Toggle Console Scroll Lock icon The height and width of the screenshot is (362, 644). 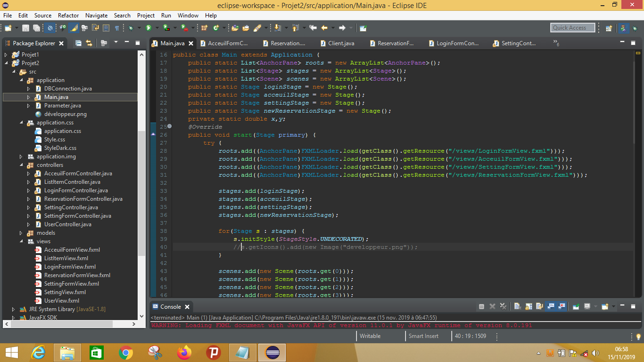pyautogui.click(x=528, y=306)
